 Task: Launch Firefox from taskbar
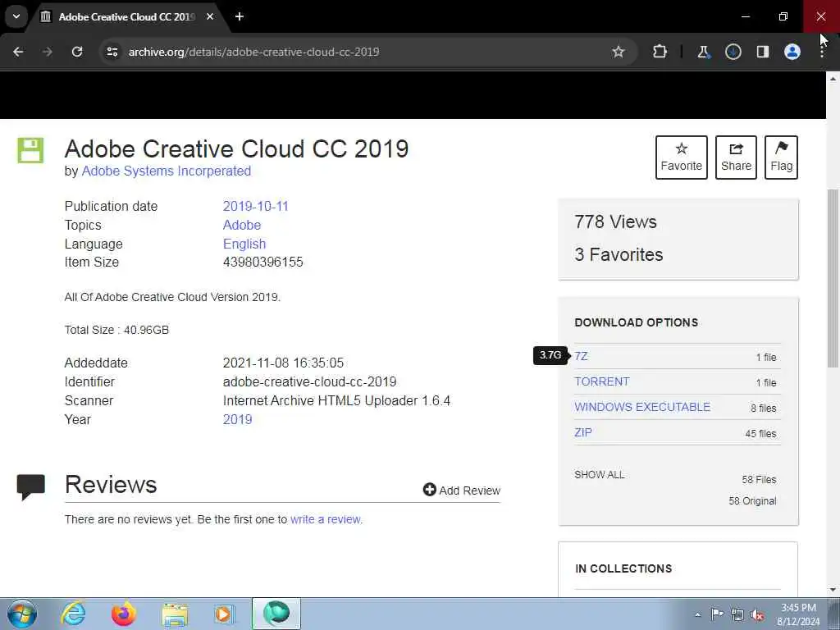pyautogui.click(x=123, y=614)
